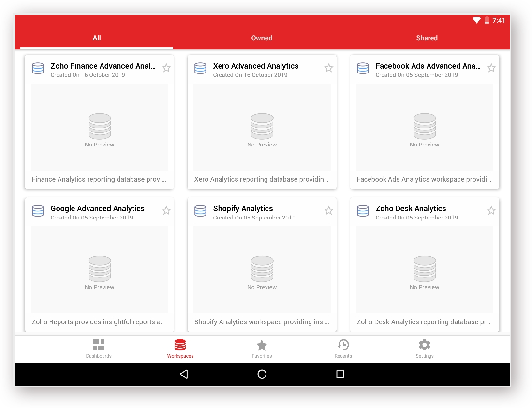Tap the Android back triangle button

coord(184,374)
